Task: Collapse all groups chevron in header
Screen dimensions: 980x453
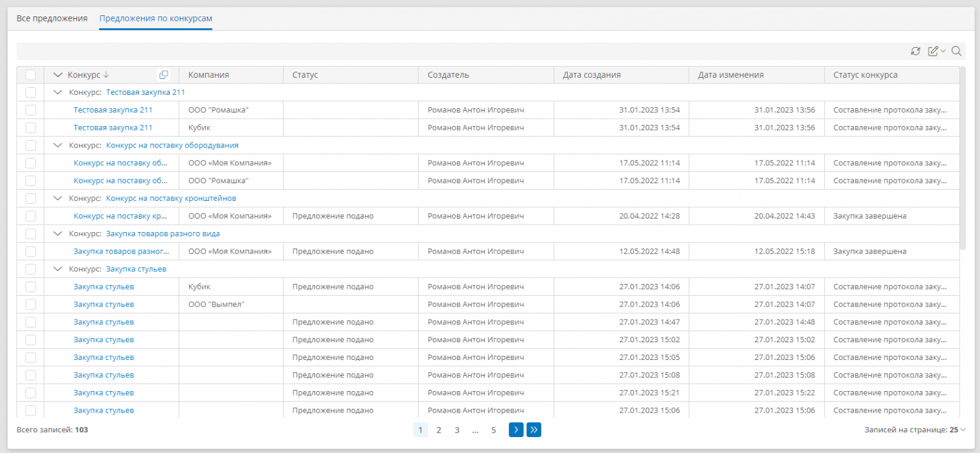Action: [58, 75]
